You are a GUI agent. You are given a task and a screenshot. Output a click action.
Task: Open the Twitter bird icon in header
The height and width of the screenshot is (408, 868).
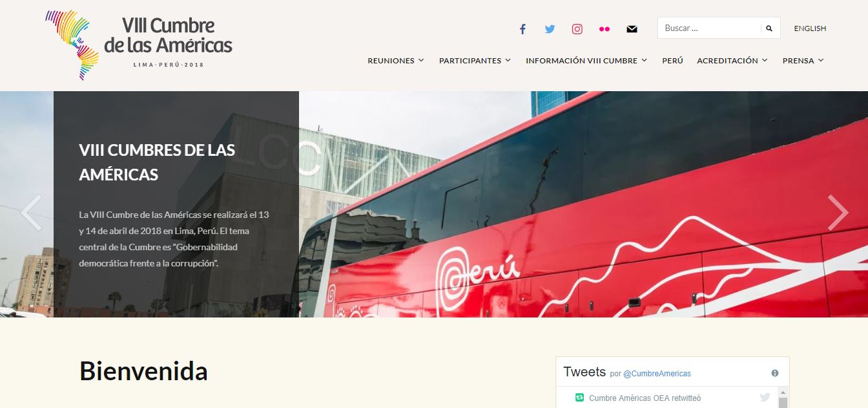click(x=550, y=28)
